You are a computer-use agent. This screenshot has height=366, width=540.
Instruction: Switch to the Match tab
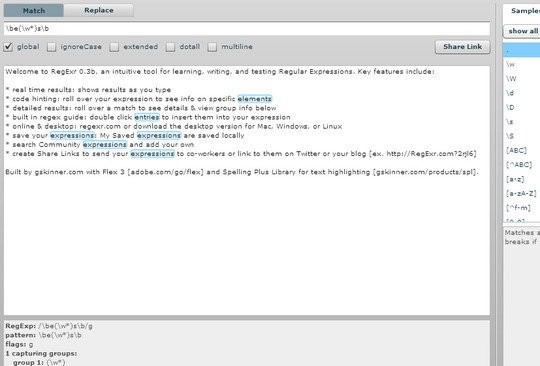pos(34,10)
